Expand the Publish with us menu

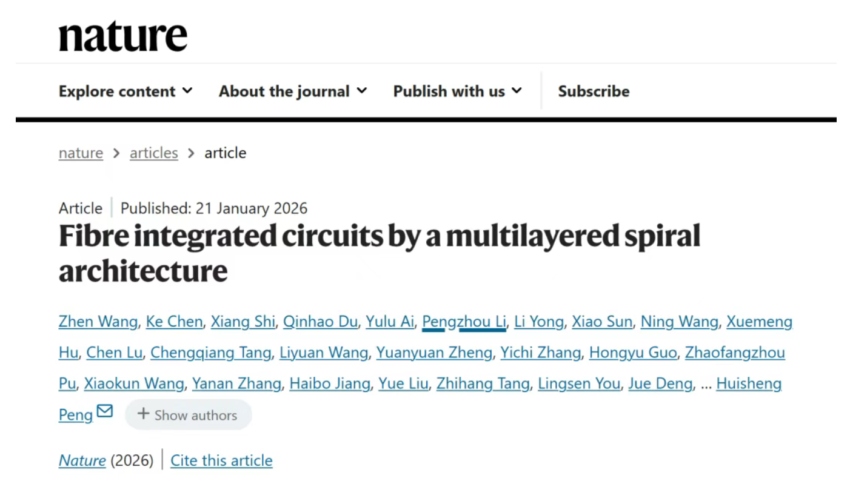coord(457,91)
